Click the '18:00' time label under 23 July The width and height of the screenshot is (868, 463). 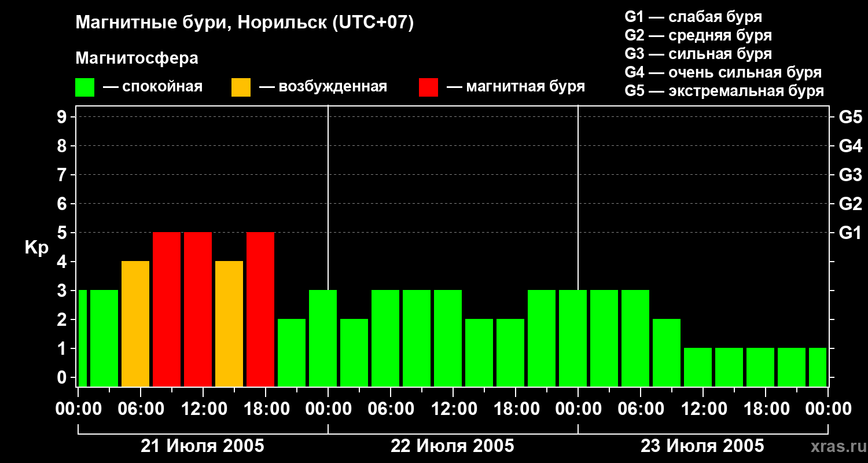pos(766,409)
